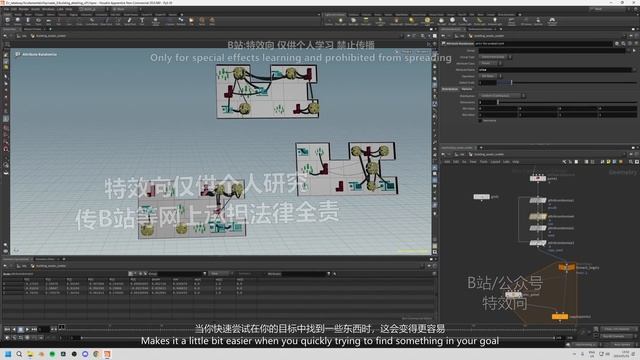Stop timeline playback
The width and height of the screenshot is (640, 360).
click(x=20, y=329)
